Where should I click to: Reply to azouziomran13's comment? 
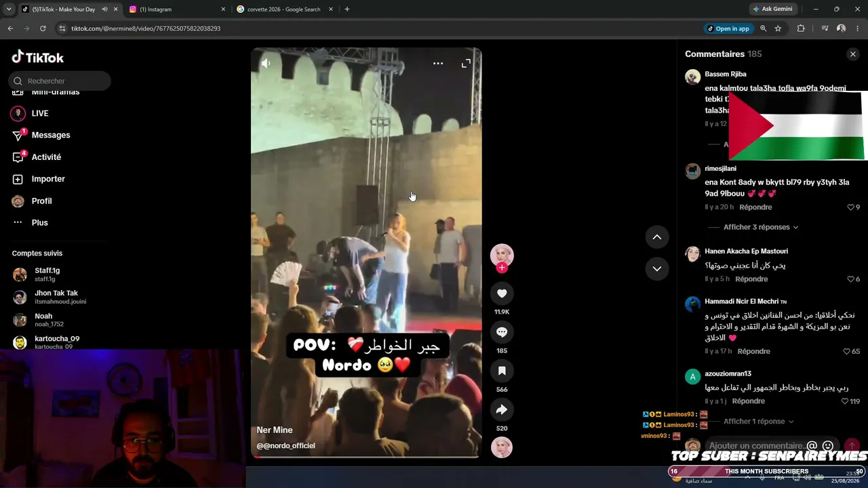749,401
